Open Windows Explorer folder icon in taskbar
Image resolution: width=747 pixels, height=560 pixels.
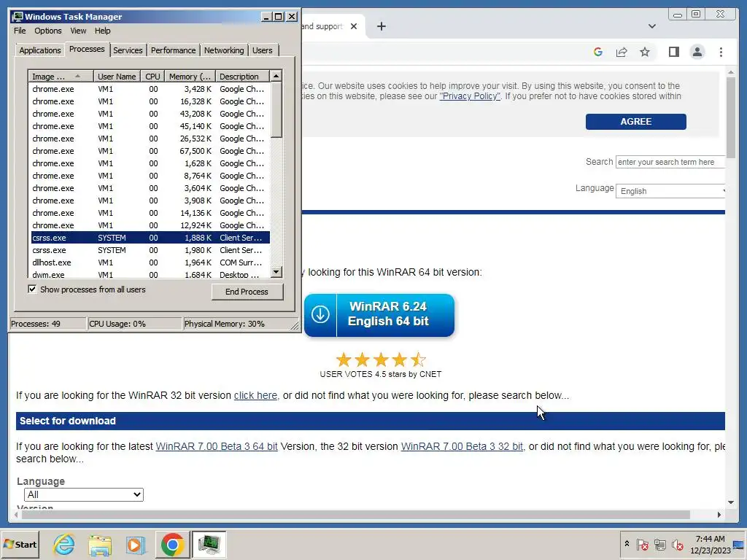tap(99, 544)
